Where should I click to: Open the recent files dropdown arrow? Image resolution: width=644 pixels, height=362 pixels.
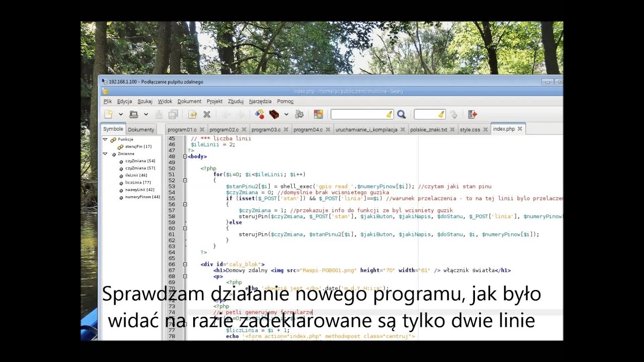coord(146,115)
